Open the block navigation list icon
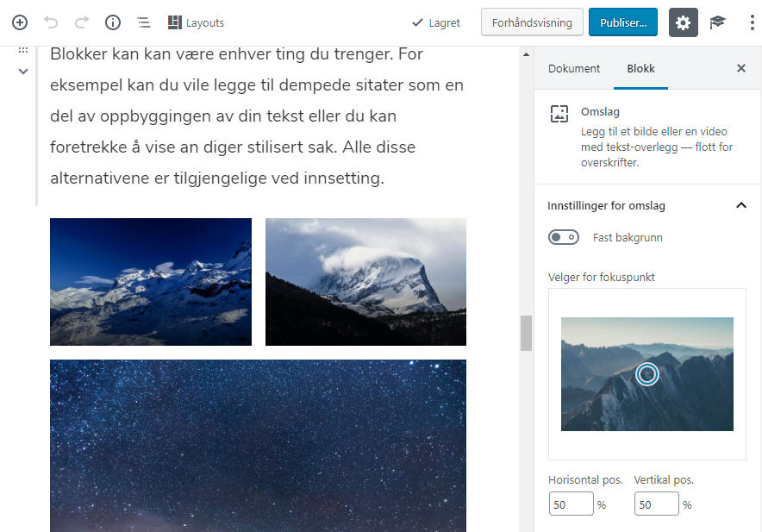 pyautogui.click(x=143, y=22)
